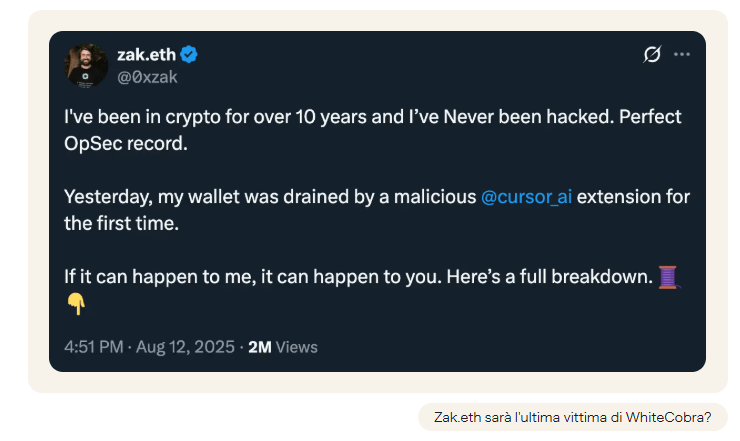The width and height of the screenshot is (740, 441).
Task: Click the "Yesterday, my wallet was drained" text
Action: pos(270,197)
